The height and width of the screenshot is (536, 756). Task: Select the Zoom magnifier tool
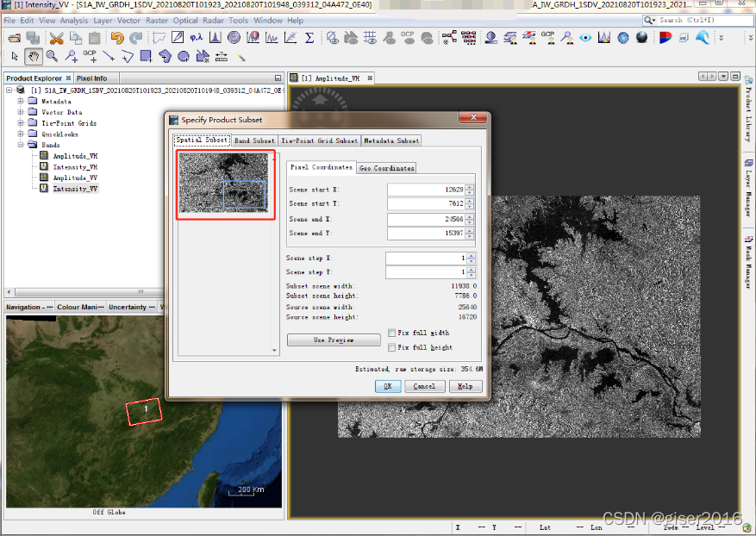pos(52,56)
